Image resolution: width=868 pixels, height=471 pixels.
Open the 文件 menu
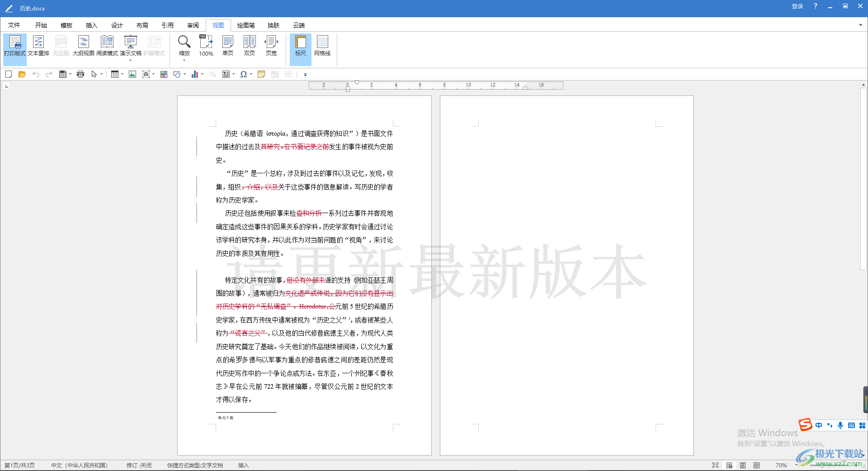pyautogui.click(x=14, y=25)
